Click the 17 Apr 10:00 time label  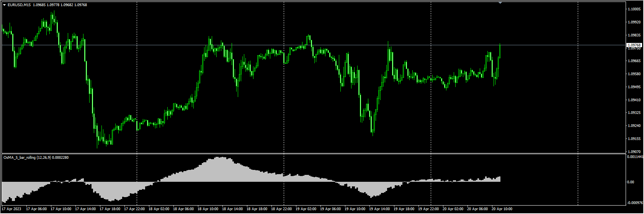coord(62,209)
